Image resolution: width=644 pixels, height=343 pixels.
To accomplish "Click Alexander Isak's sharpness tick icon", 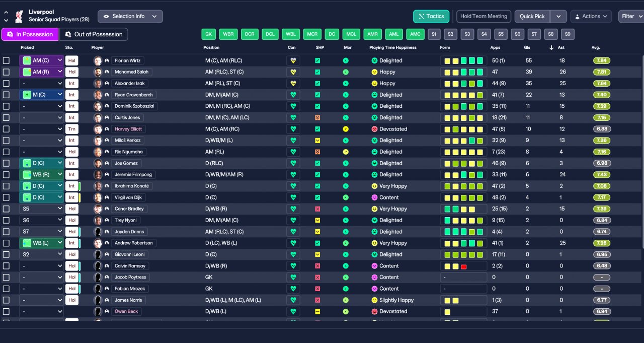I will coord(317,83).
